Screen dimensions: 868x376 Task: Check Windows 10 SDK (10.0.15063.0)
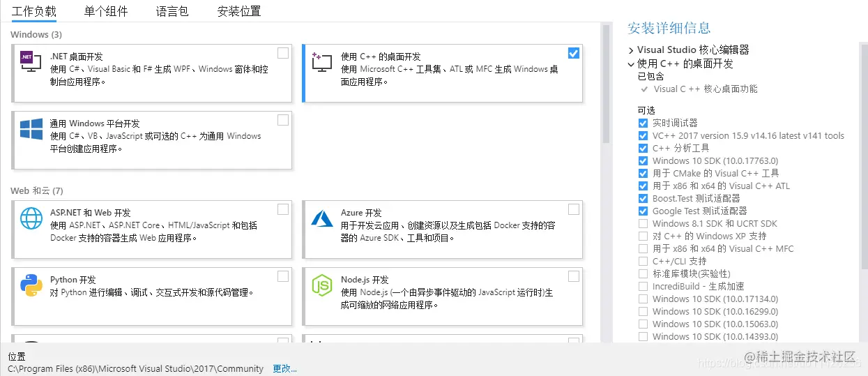pyautogui.click(x=643, y=324)
